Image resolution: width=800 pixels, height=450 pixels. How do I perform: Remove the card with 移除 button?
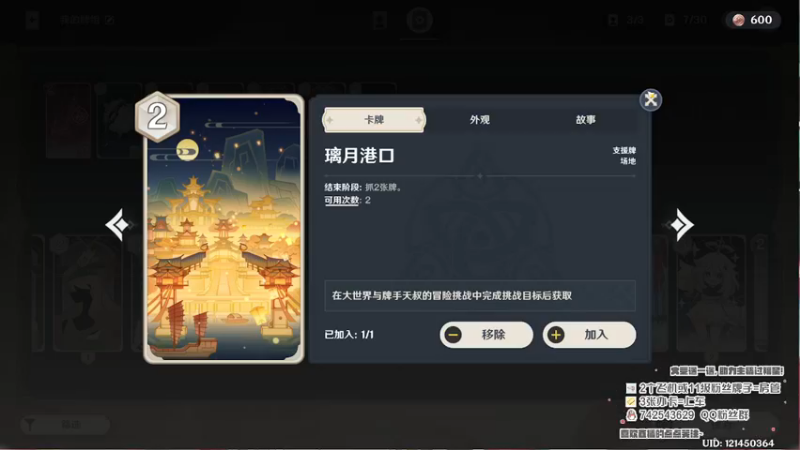pyautogui.click(x=486, y=335)
